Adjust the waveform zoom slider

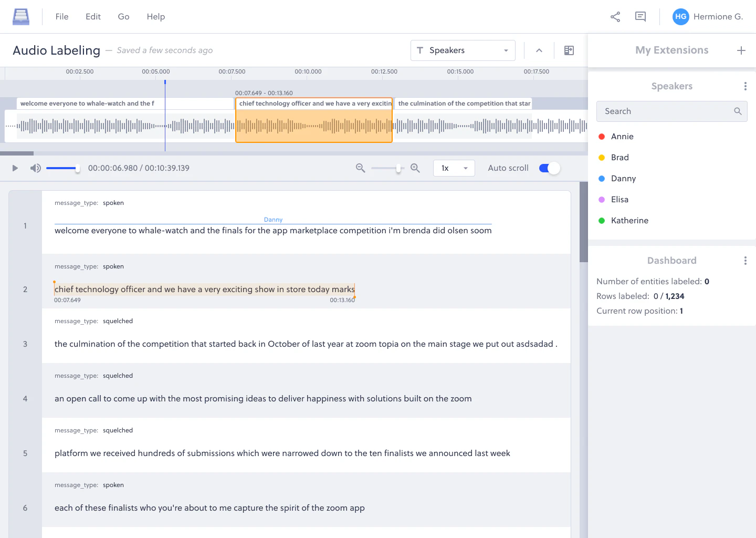click(x=387, y=168)
